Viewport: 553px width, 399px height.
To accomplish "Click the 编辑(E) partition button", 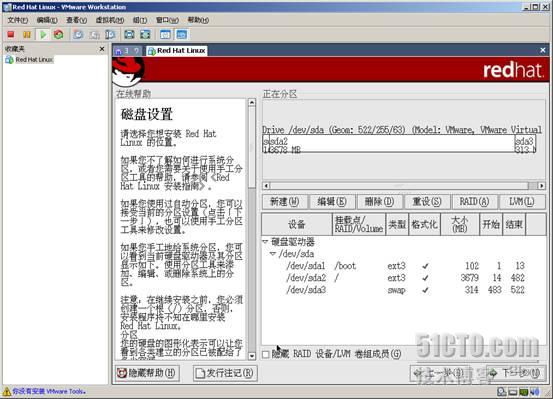I will point(332,202).
